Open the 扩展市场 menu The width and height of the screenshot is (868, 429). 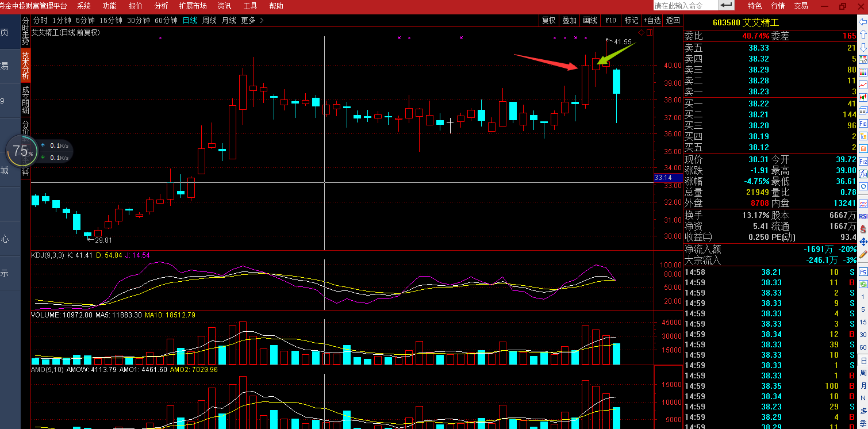(193, 6)
